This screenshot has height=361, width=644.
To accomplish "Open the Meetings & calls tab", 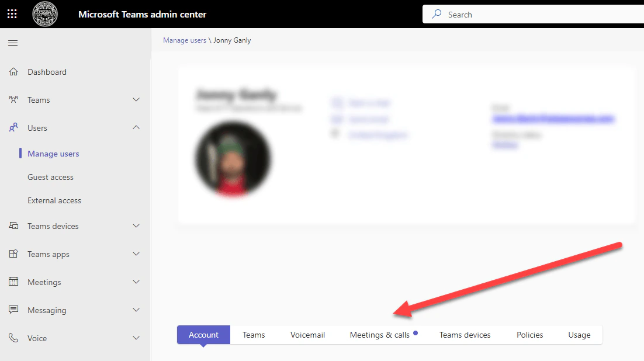I will 380,335.
